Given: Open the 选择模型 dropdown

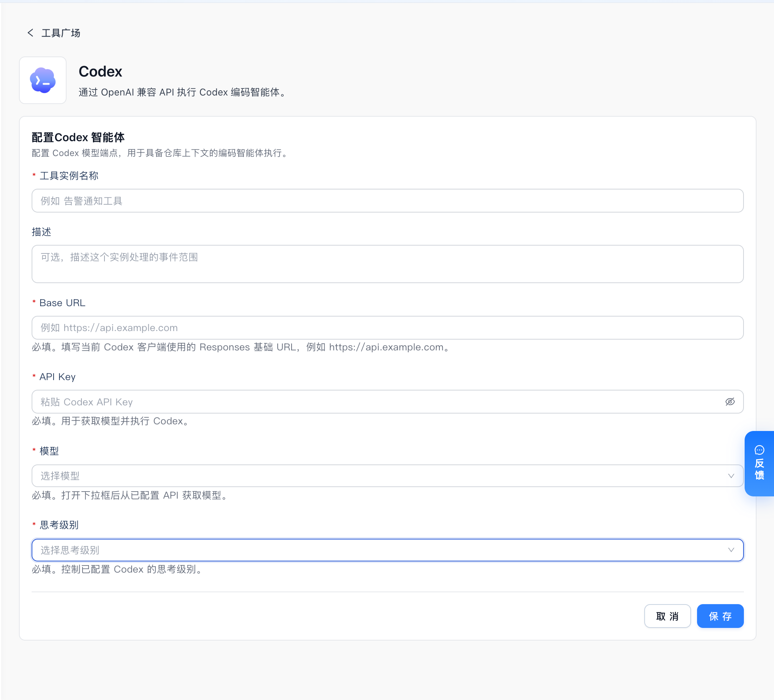Looking at the screenshot, I should click(387, 476).
